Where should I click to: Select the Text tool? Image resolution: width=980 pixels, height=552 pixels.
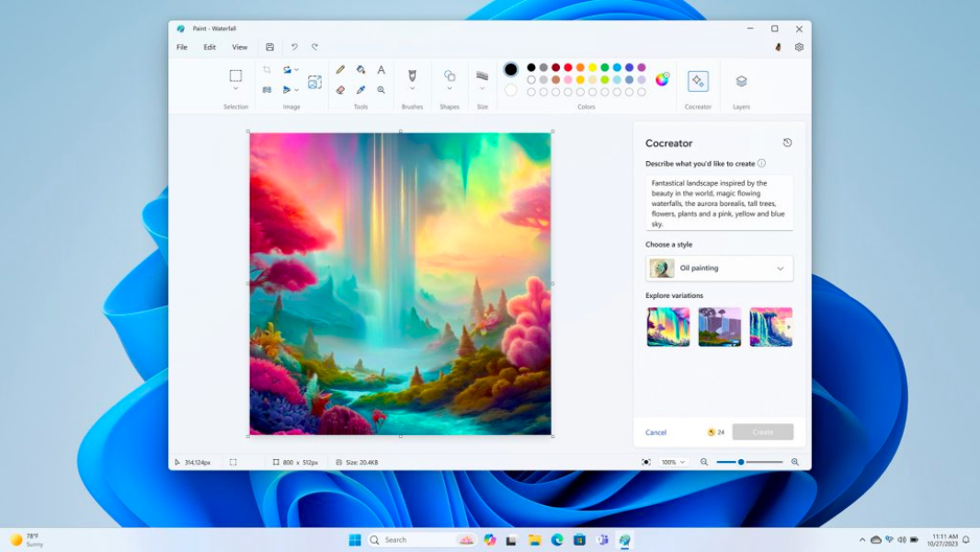coord(381,69)
